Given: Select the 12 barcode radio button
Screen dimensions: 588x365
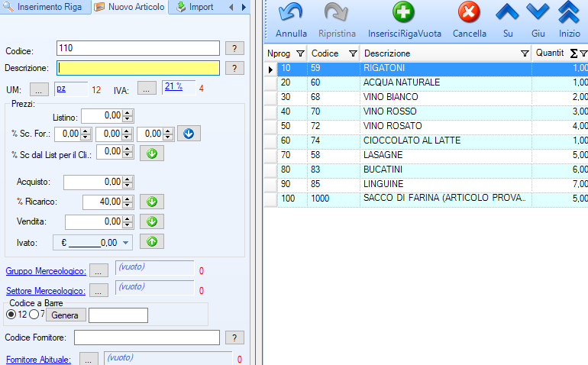Looking at the screenshot, I should 11,315.
